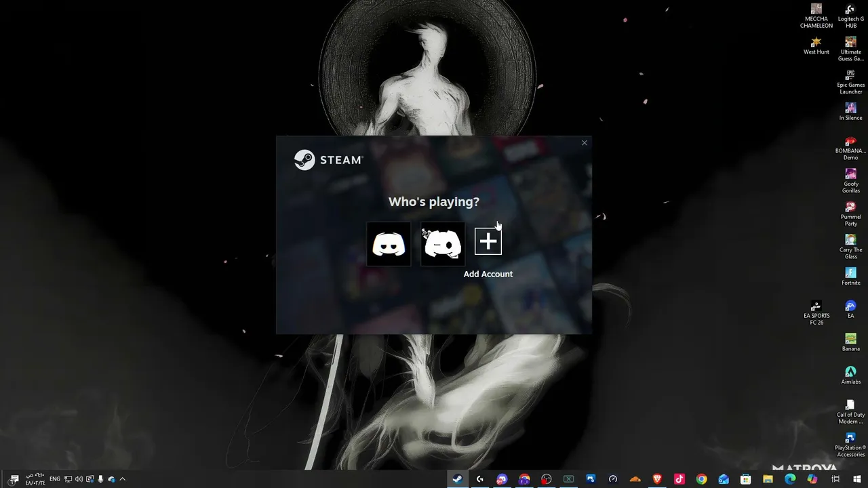Click the Steam logo in the dialog

point(329,160)
